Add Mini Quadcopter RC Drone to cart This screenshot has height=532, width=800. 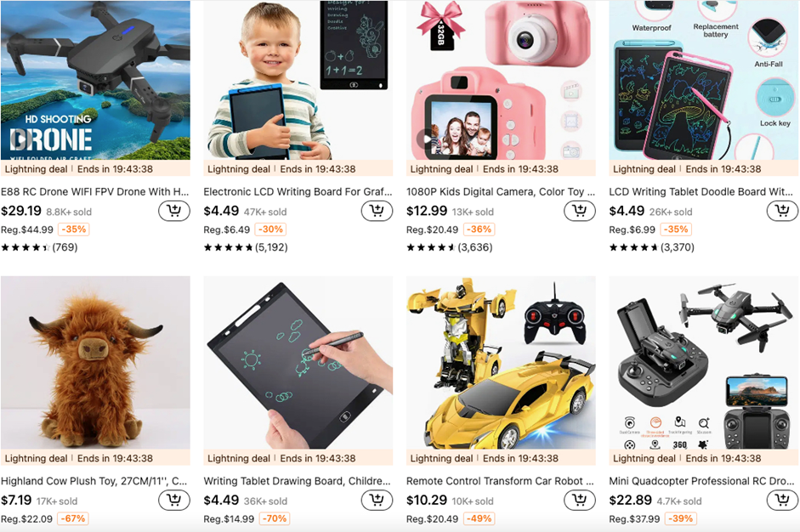782,500
